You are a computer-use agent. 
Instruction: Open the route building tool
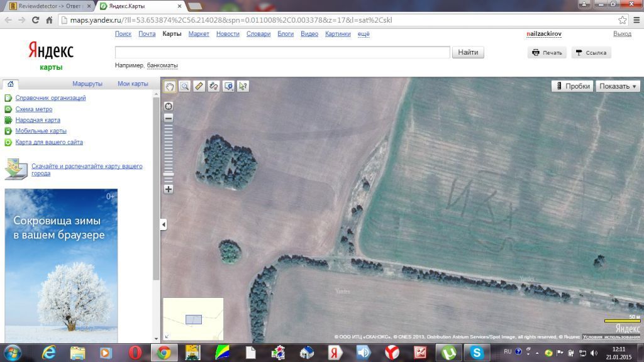click(214, 86)
